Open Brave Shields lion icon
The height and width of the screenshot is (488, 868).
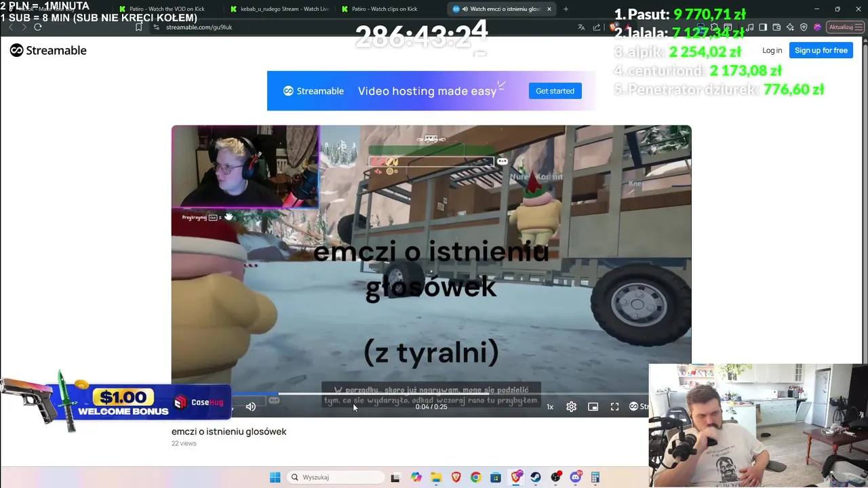613,27
